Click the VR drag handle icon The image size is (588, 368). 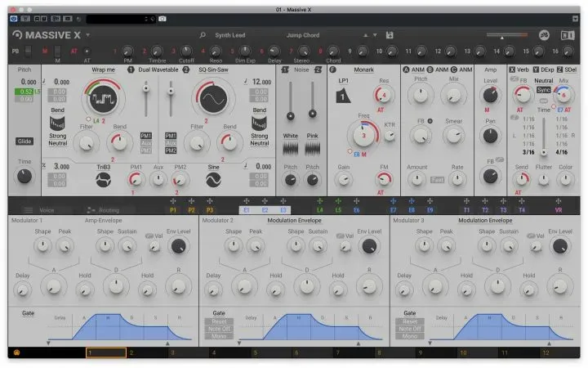[559, 201]
